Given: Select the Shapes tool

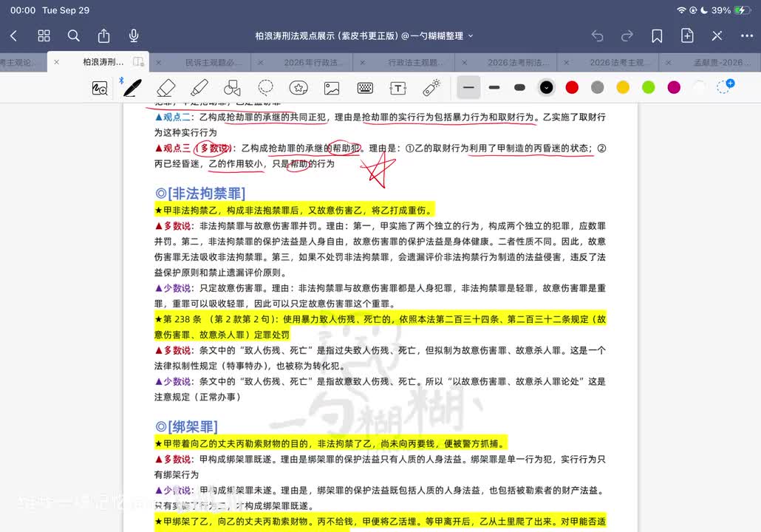Looking at the screenshot, I should tap(232, 88).
